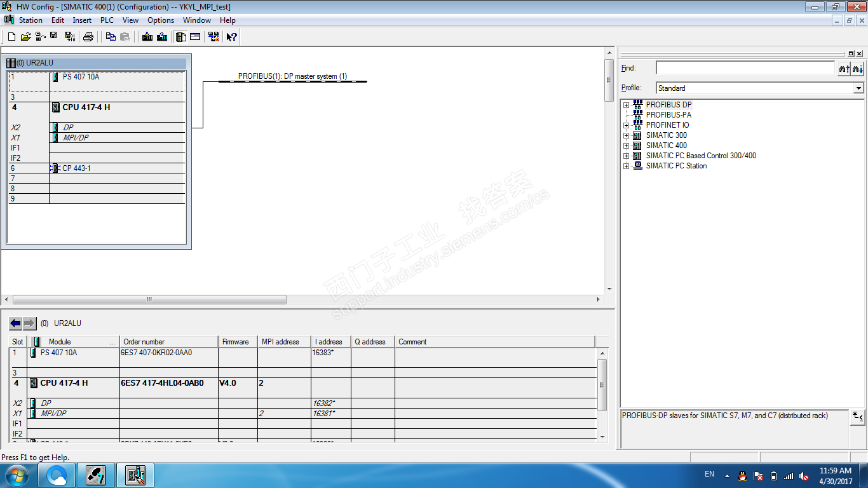Expand the SIMATIC 300 catalog node
Viewport: 868px width, 488px height.
[626, 135]
